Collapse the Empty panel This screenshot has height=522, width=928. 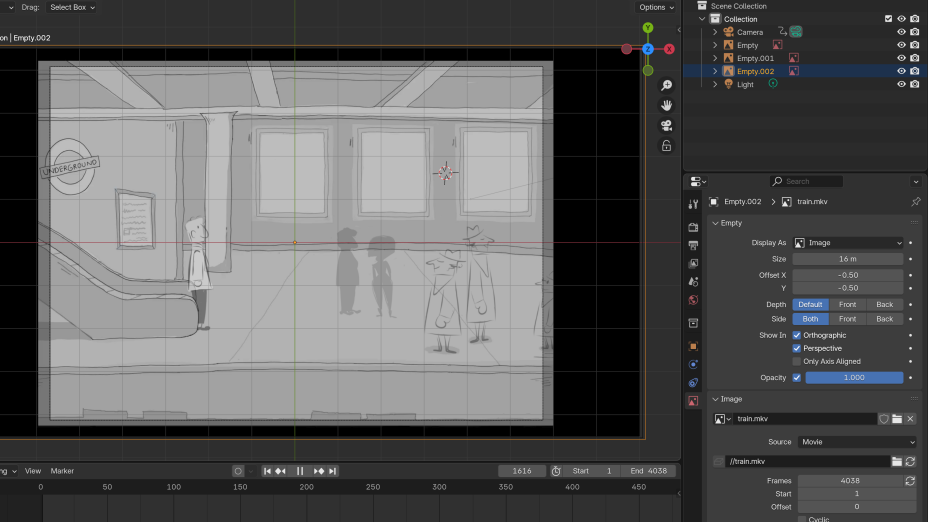coord(715,223)
